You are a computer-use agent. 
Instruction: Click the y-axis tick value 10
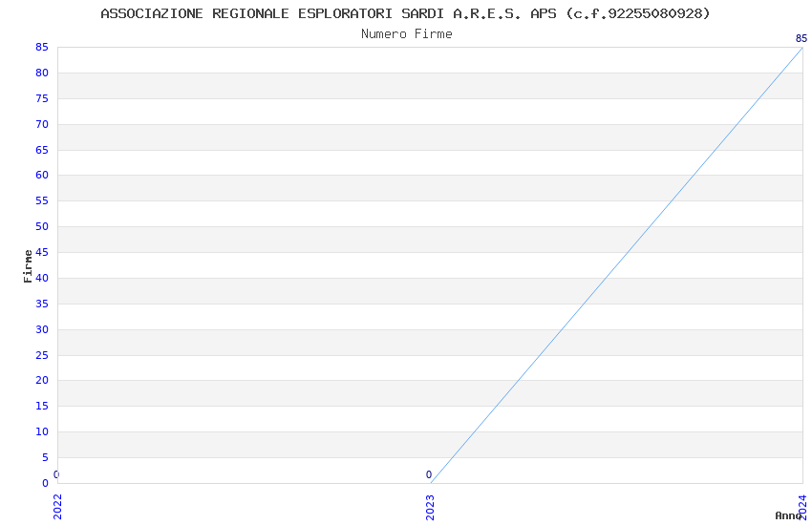click(42, 431)
